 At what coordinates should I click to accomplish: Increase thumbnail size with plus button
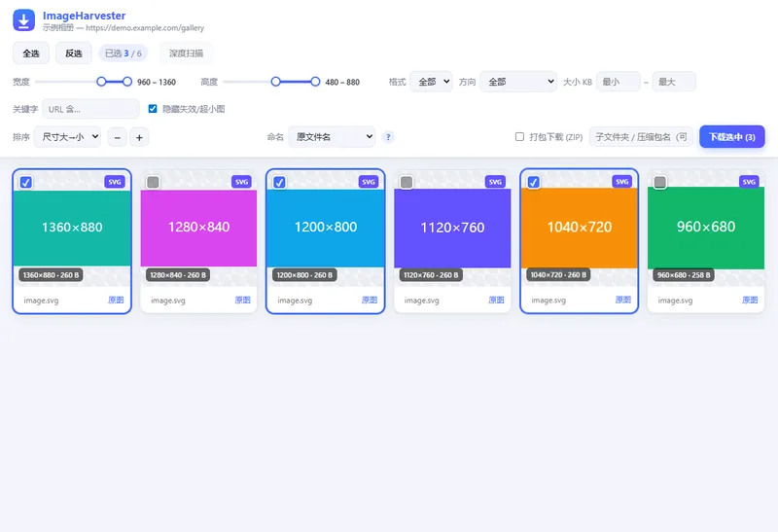pyautogui.click(x=139, y=137)
